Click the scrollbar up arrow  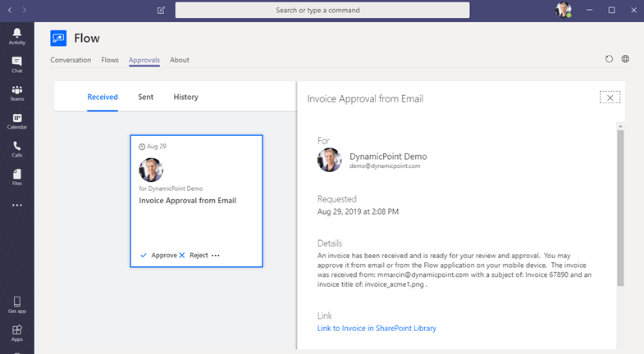[620, 126]
